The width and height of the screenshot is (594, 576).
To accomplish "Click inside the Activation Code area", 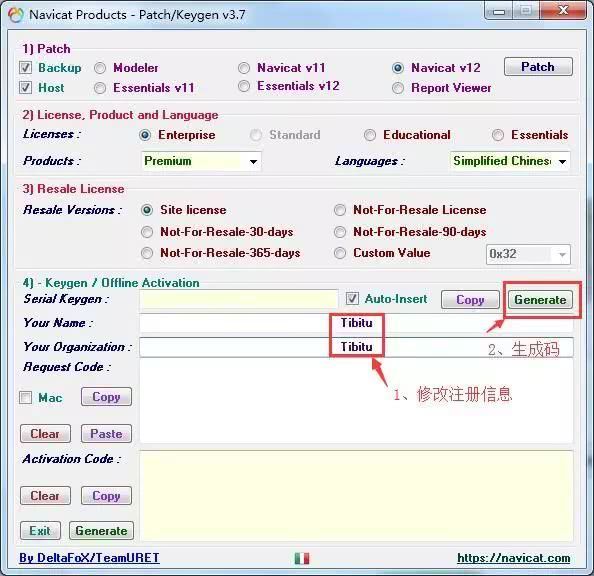I will point(356,496).
